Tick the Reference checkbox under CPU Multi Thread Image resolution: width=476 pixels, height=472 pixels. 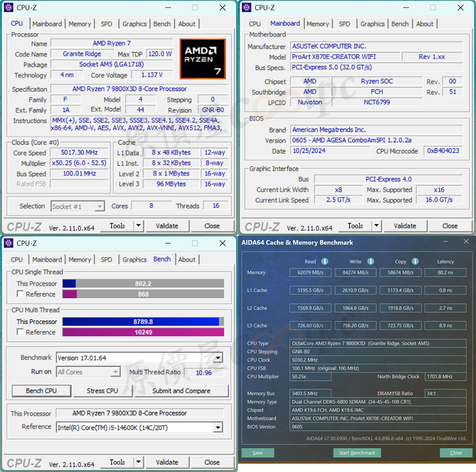click(x=20, y=332)
